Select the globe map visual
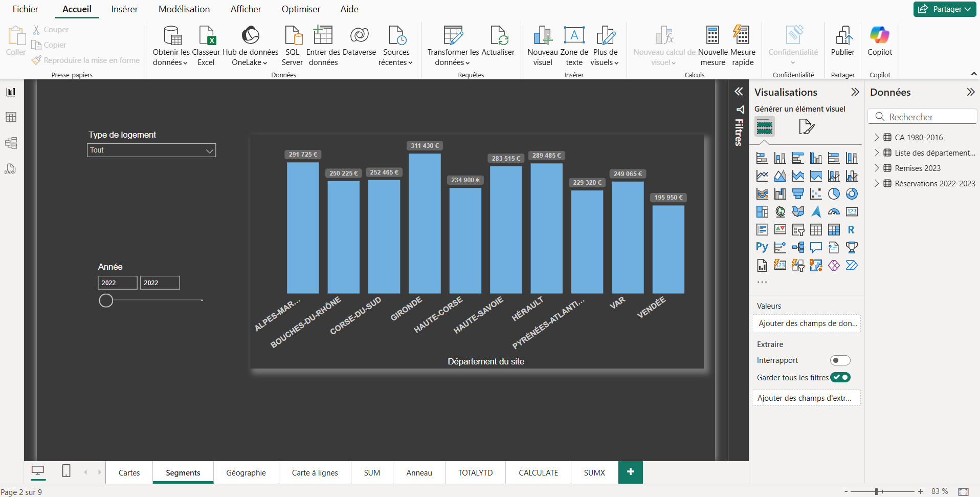980x497 pixels. (780, 212)
